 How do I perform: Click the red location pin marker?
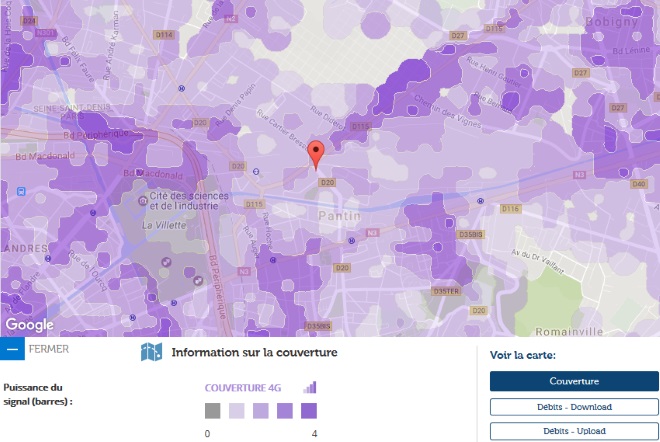(x=316, y=155)
